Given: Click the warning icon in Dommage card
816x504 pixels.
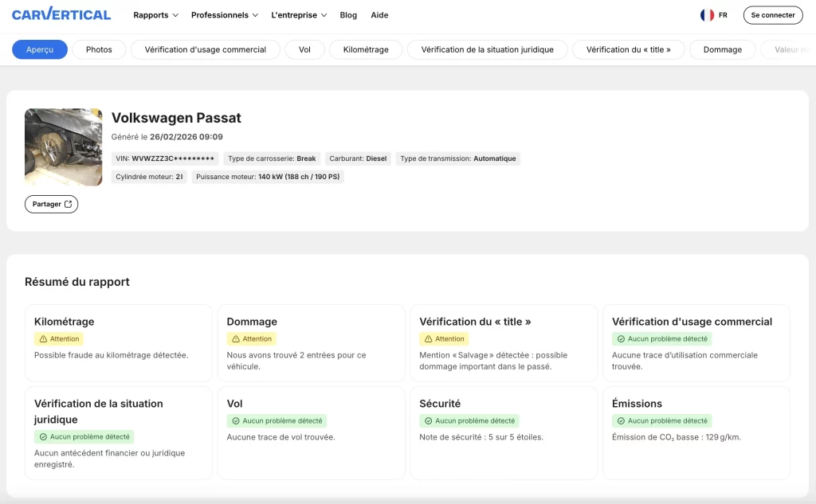Looking at the screenshot, I should pyautogui.click(x=236, y=338).
